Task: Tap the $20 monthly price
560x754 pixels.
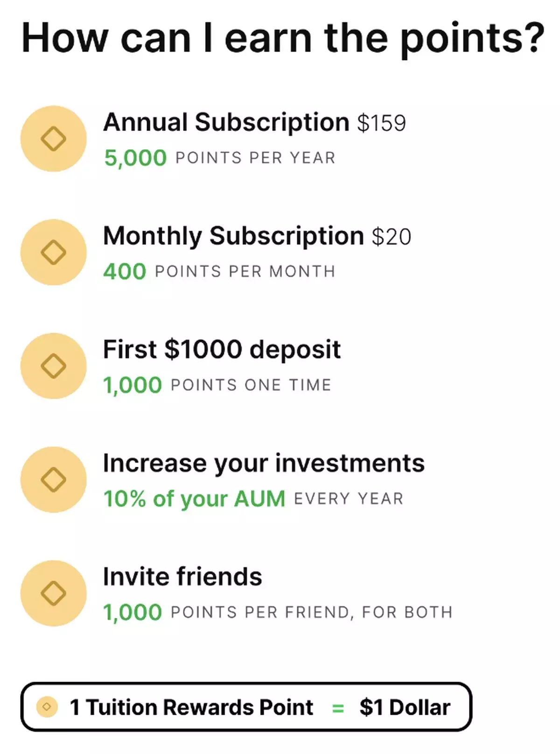Action: pos(391,237)
